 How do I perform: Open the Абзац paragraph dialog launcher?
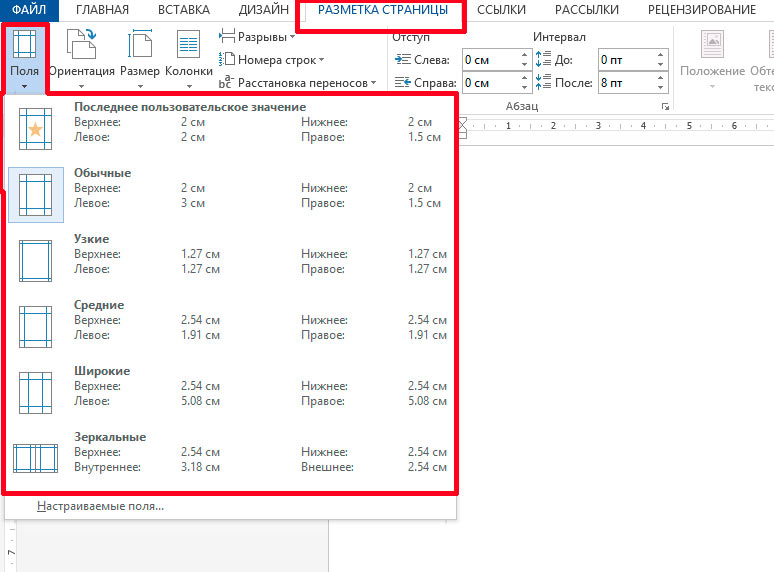coord(665,106)
